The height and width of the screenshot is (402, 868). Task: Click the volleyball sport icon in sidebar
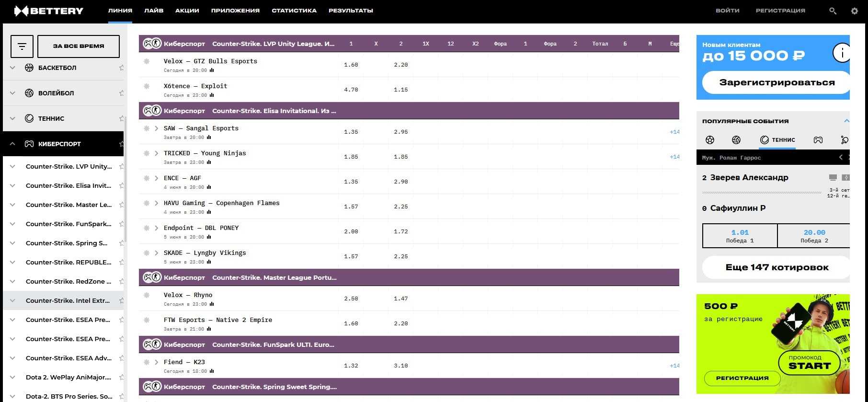pyautogui.click(x=29, y=93)
